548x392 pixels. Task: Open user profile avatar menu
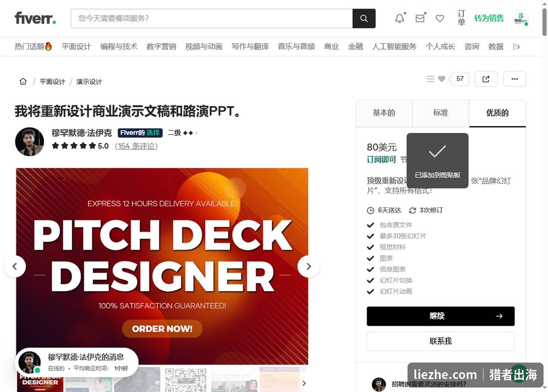[x=521, y=18]
